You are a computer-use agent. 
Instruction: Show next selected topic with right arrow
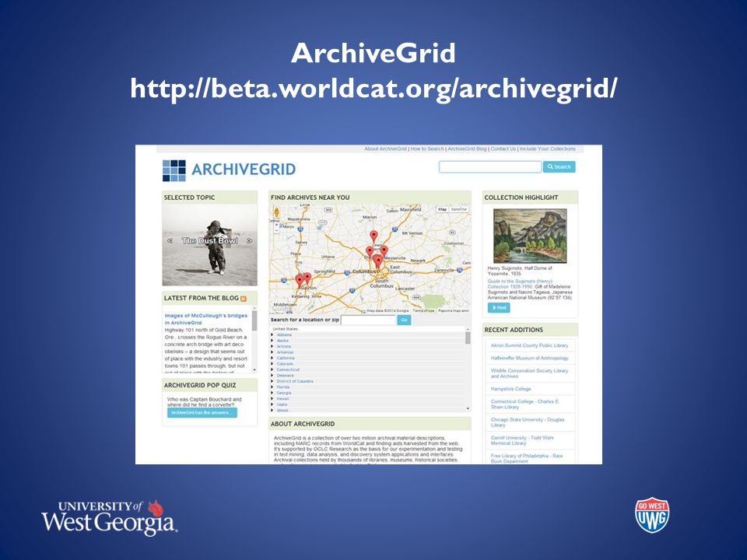(x=249, y=241)
